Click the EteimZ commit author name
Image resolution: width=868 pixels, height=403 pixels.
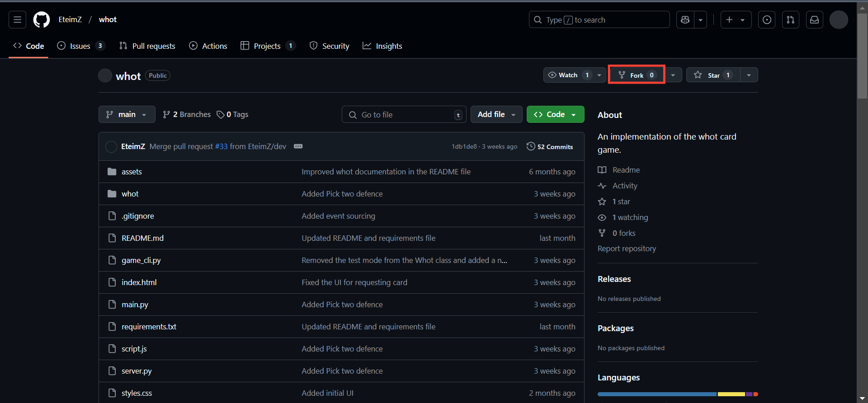click(133, 146)
